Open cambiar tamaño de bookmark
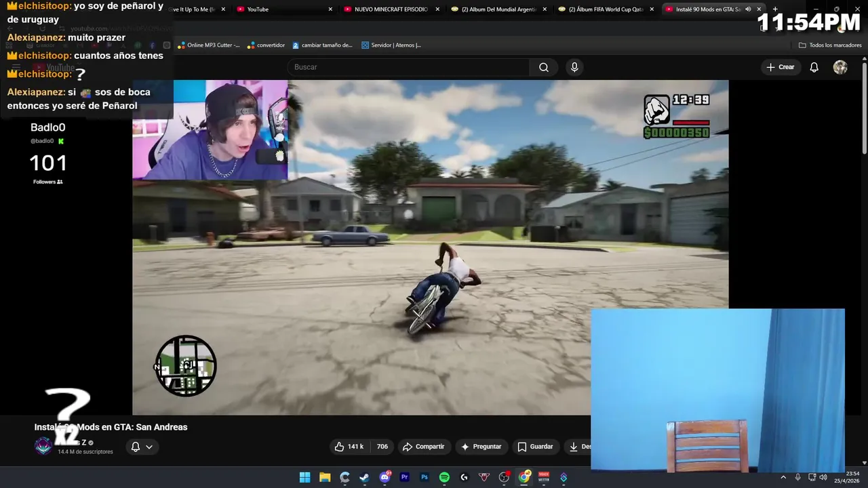This screenshot has height=488, width=868. tap(323, 45)
